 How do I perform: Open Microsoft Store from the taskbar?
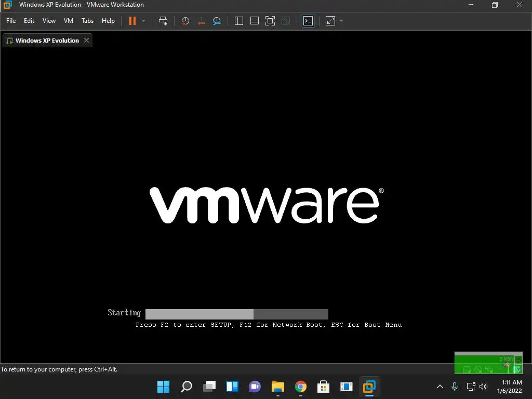323,387
